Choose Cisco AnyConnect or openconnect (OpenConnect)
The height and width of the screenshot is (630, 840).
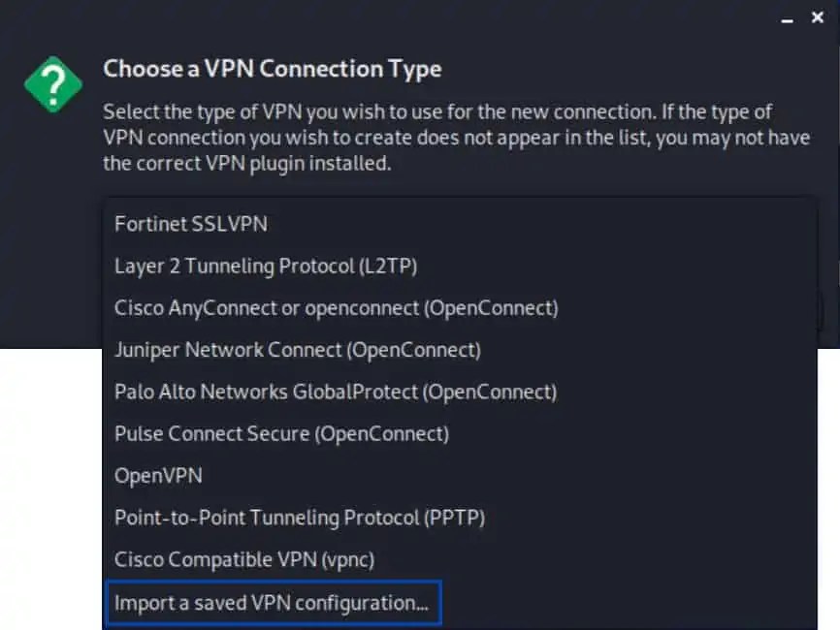tap(336, 307)
